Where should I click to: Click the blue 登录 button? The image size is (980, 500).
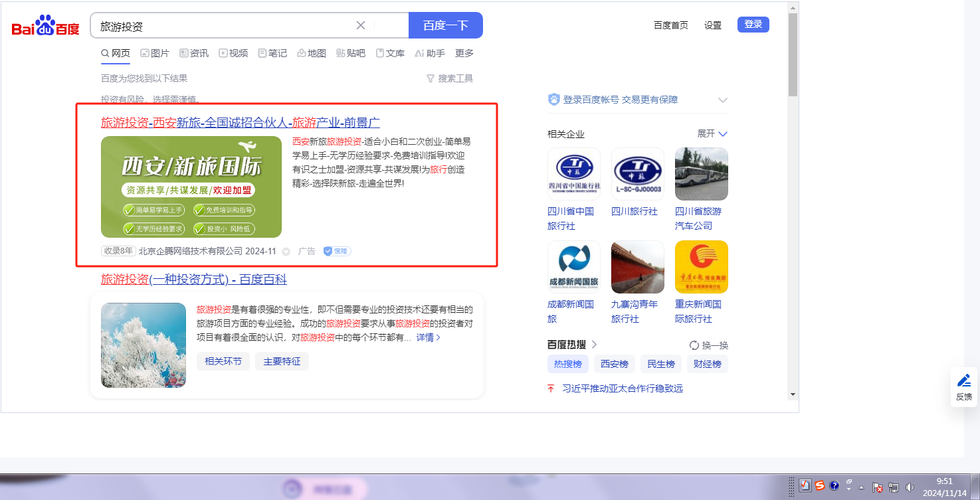753,25
